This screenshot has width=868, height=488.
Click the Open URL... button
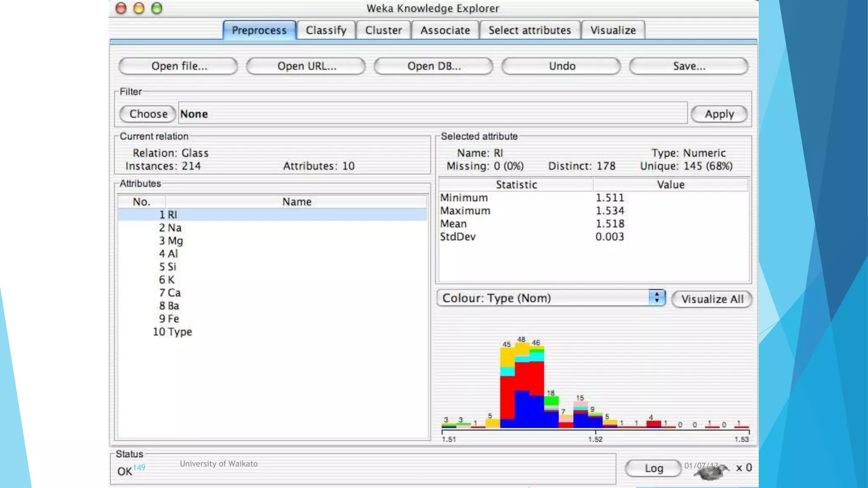[306, 66]
